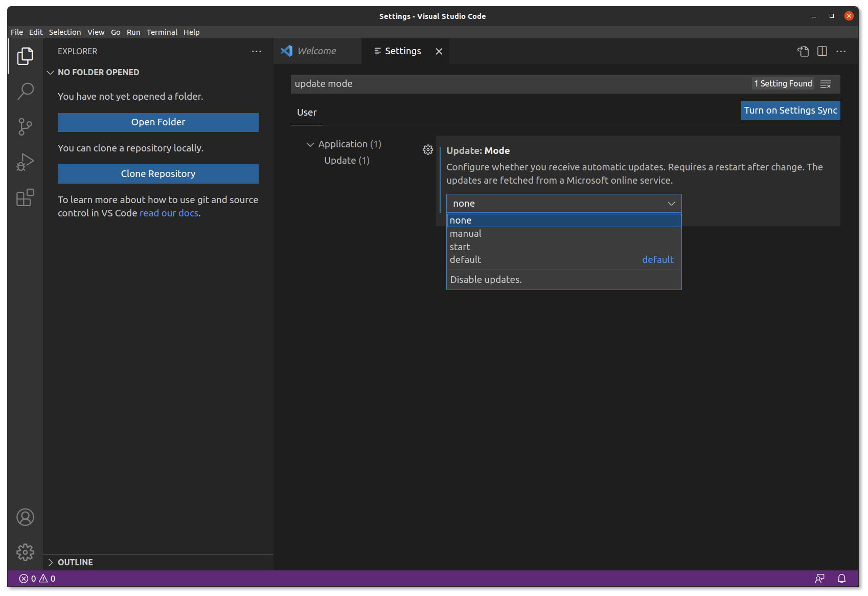Select the User settings scope tab
The width and height of the screenshot is (868, 596).
click(307, 113)
